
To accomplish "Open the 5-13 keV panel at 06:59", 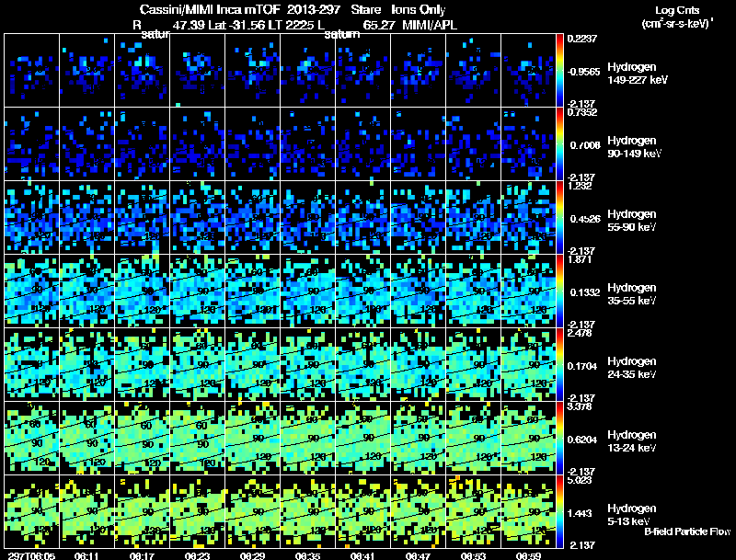I will [x=529, y=512].
